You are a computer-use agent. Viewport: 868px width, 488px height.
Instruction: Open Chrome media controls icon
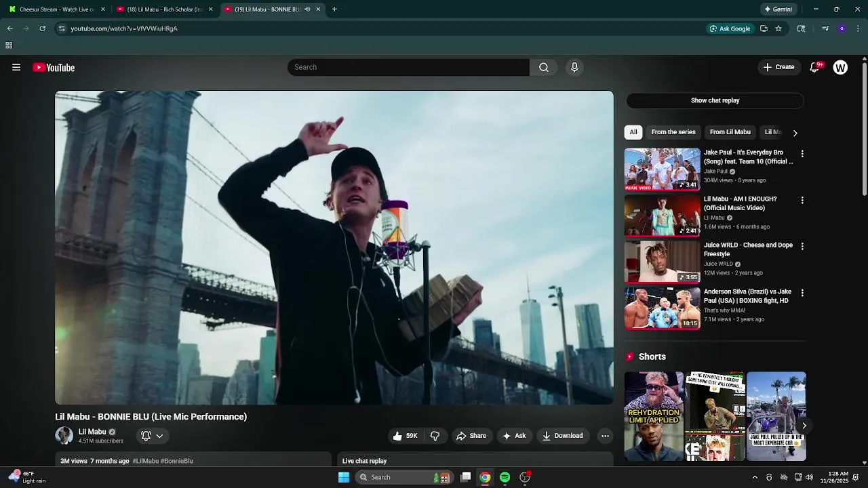pos(825,28)
